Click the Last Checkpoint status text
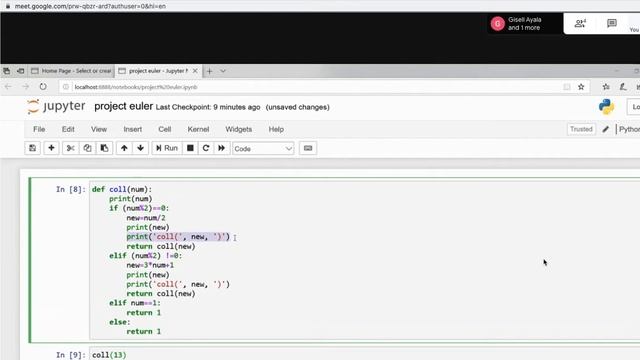Image resolution: width=640 pixels, height=360 pixels. pyautogui.click(x=208, y=107)
